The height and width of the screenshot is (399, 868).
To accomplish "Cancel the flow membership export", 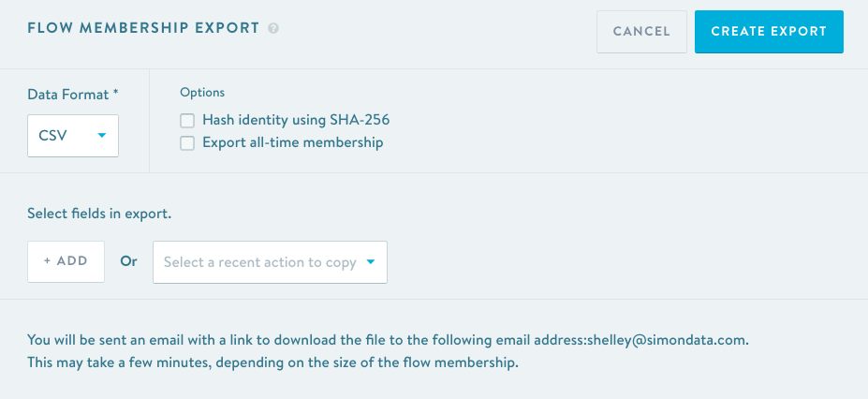I will [x=641, y=32].
